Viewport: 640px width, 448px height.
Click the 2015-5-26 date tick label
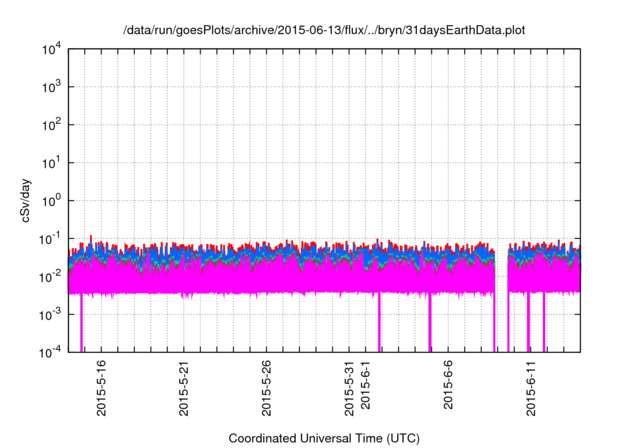pyautogui.click(x=266, y=388)
